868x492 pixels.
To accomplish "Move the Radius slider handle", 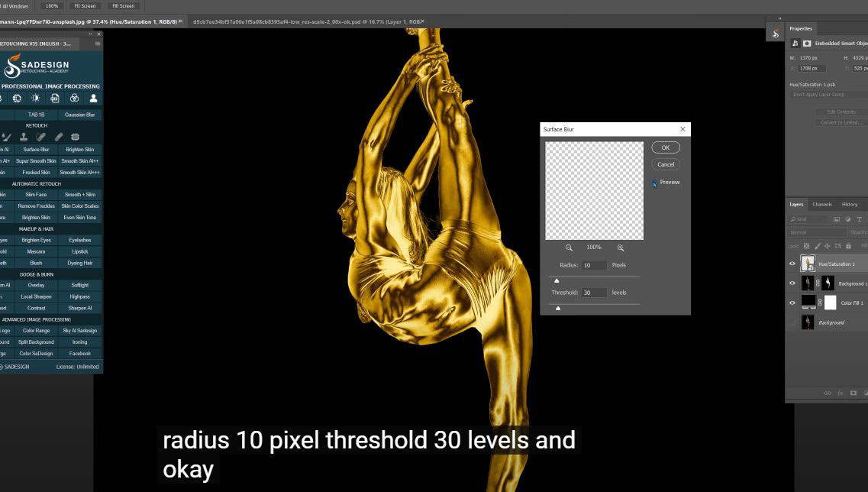I will (x=557, y=281).
